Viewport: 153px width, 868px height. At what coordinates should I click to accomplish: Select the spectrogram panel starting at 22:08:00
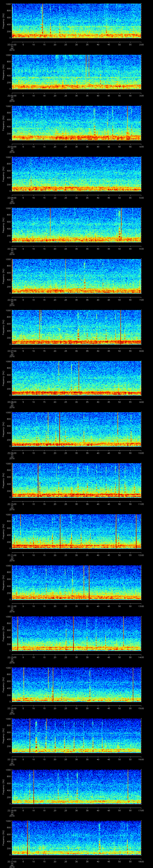tap(76, 378)
